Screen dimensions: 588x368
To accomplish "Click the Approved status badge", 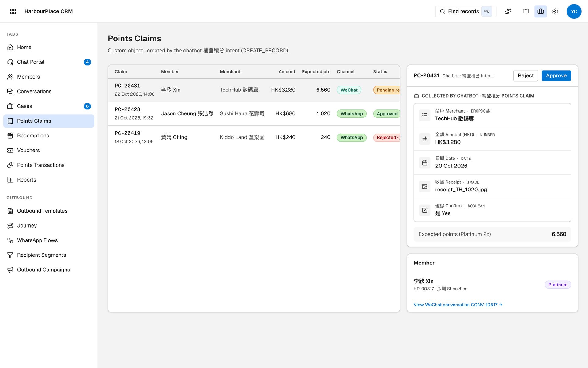I will tap(386, 114).
